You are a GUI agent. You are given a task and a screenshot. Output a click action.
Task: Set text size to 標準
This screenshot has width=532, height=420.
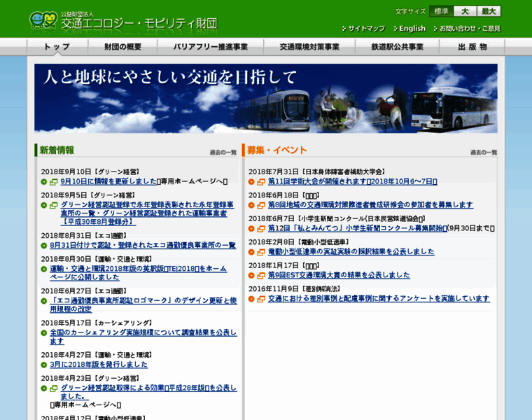[x=440, y=11]
